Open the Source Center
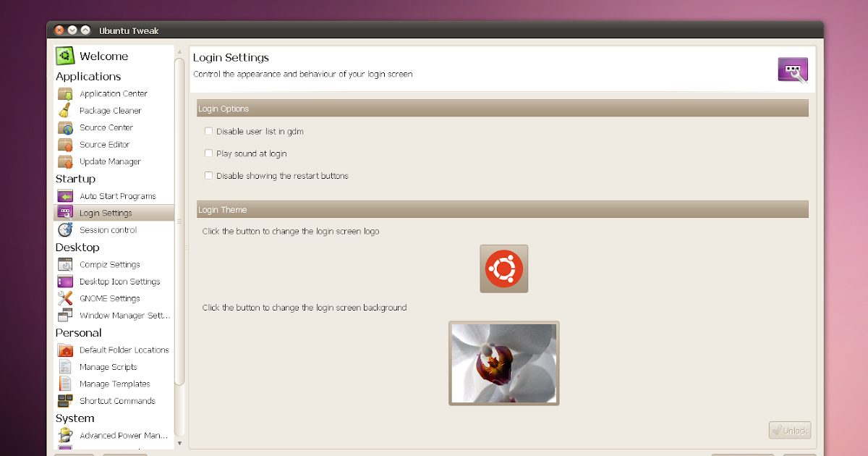Viewport: 868px width, 456px height. 105,127
